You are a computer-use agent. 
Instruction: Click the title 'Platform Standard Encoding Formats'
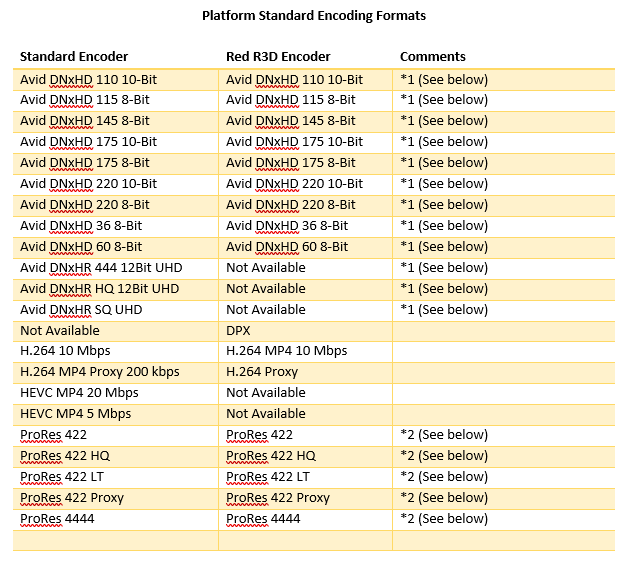[x=314, y=16]
